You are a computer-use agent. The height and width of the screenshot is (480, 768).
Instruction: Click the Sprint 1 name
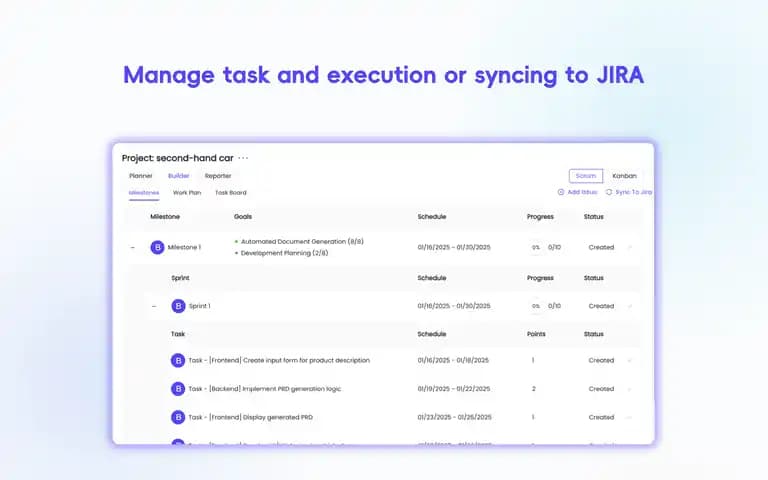(199, 306)
